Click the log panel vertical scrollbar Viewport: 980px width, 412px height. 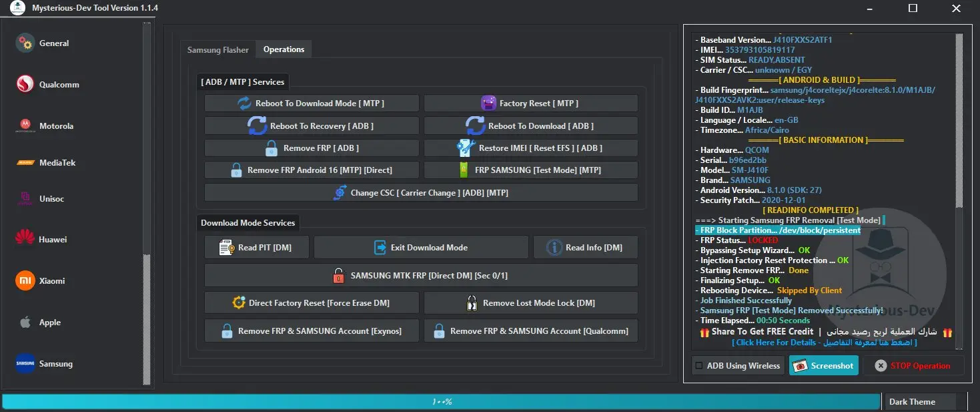(959, 190)
